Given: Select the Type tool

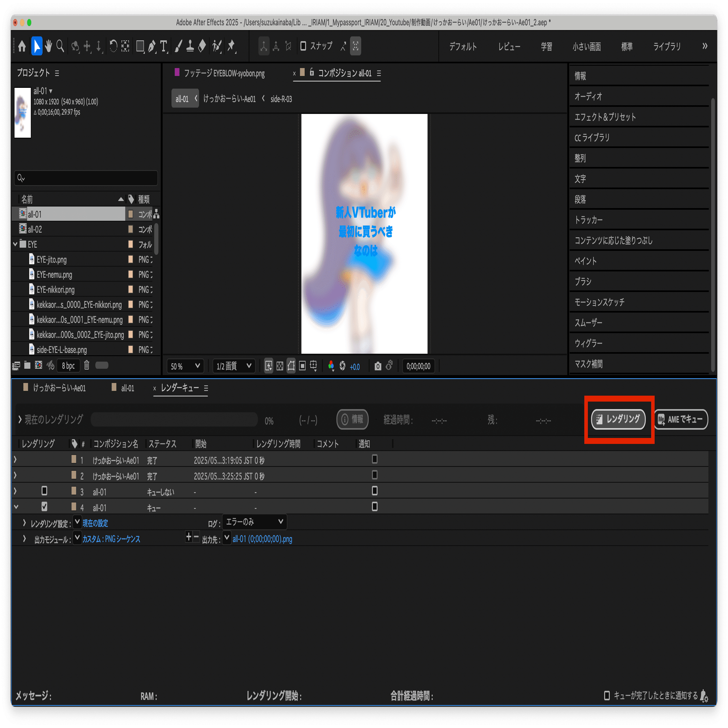Looking at the screenshot, I should point(164,46).
